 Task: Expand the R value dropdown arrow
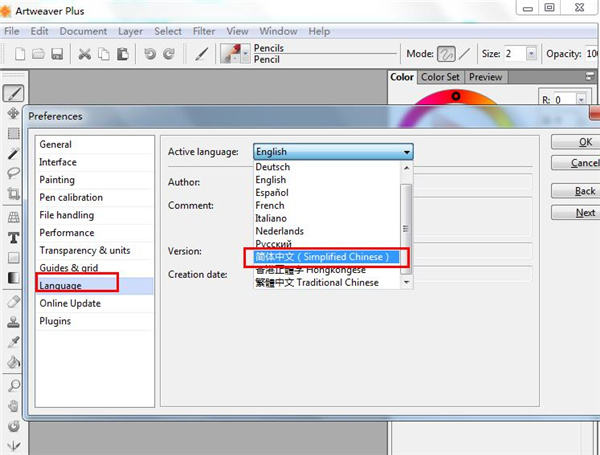pyautogui.click(x=581, y=99)
